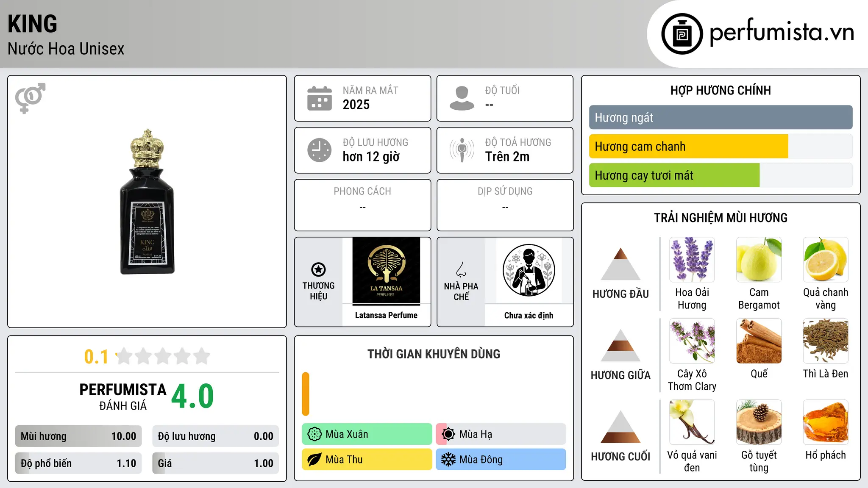The image size is (868, 488).
Task: Click the calendar icon for release year
Action: [x=320, y=98]
